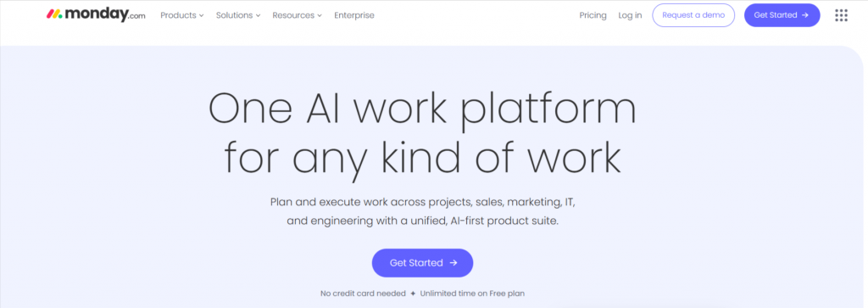Click the colorful monday logo mark
The width and height of the screenshot is (868, 308).
tap(54, 14)
